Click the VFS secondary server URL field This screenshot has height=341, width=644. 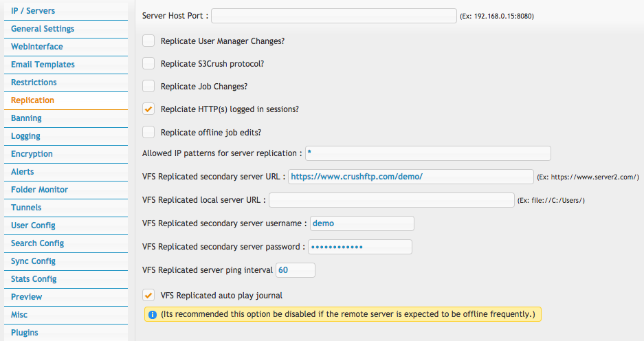point(411,177)
